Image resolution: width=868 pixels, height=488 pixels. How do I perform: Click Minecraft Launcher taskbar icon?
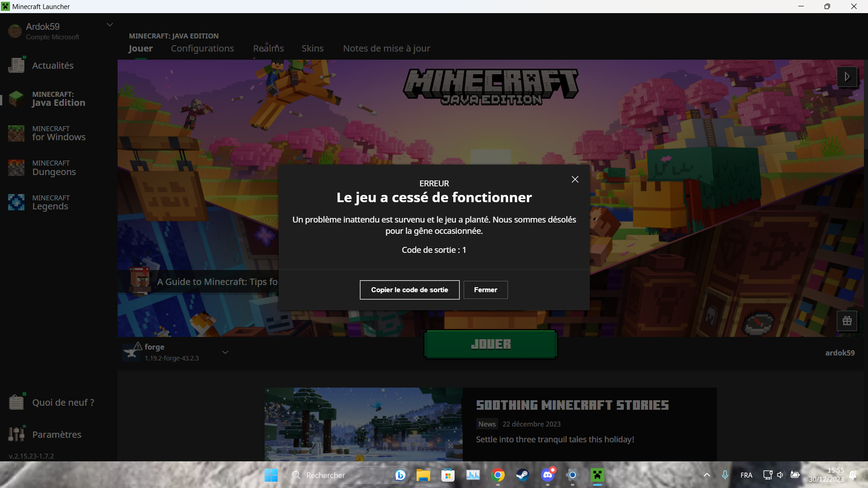(598, 475)
